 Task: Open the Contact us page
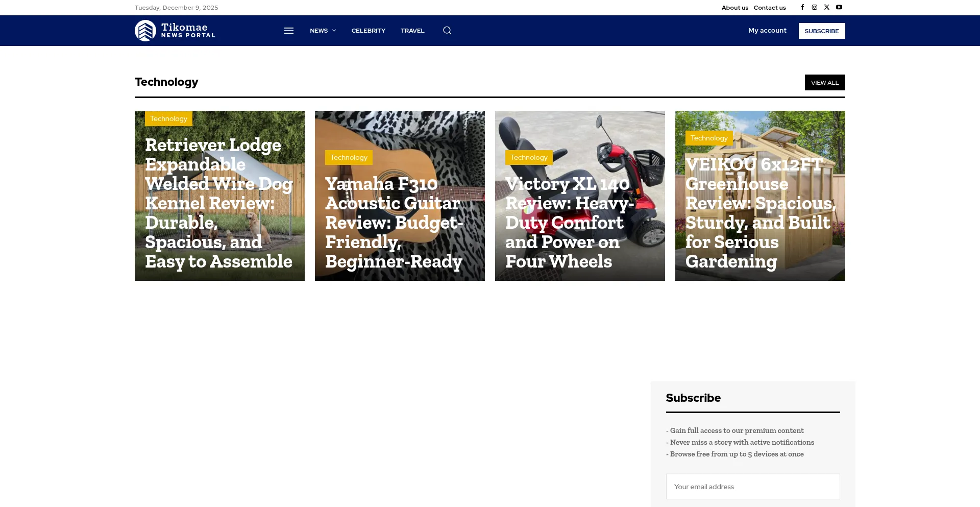pyautogui.click(x=769, y=8)
